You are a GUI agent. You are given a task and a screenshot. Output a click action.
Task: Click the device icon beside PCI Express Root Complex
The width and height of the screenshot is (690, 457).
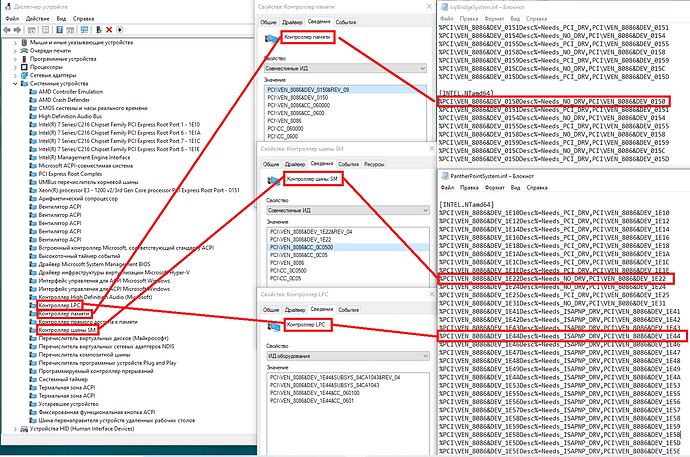coord(33,174)
